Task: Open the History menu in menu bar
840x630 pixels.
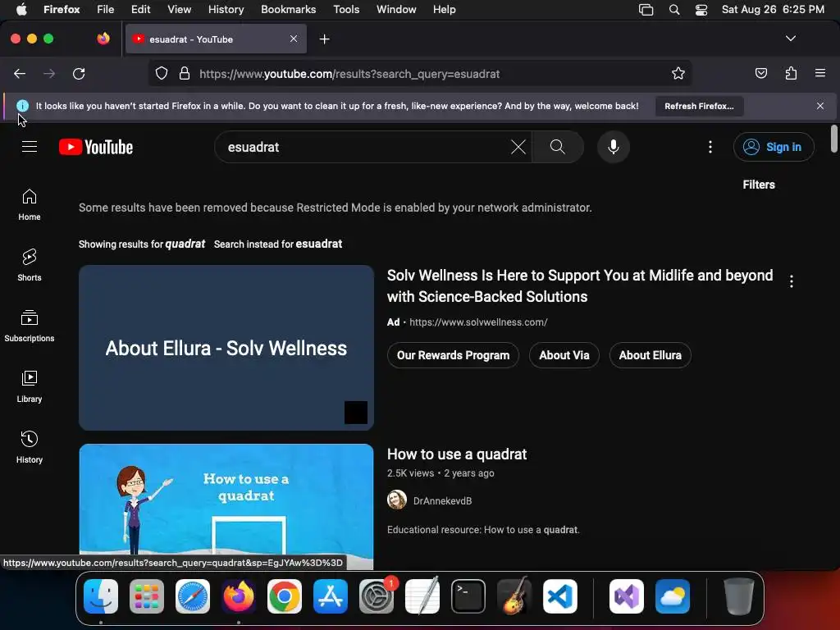Action: click(226, 10)
